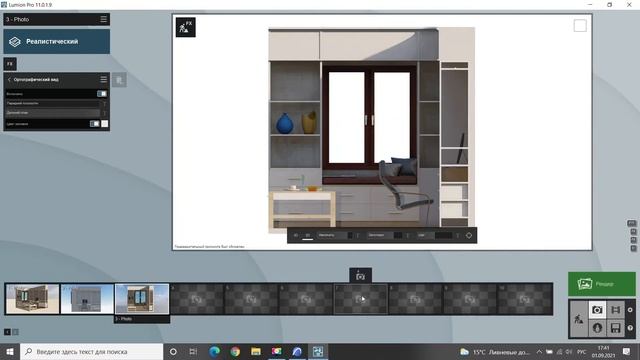The width and height of the screenshot is (640, 360).
Task: Open the white background color swatch
Action: (x=104, y=124)
